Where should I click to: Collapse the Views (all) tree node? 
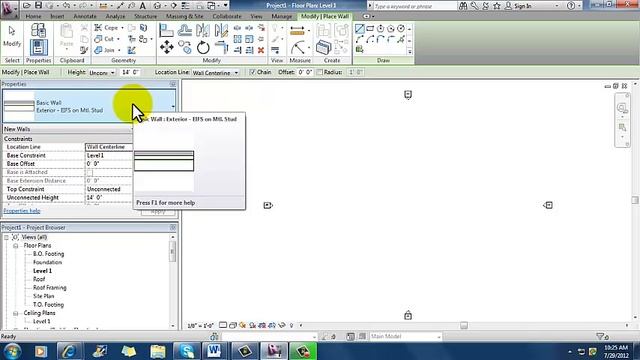click(x=7, y=237)
